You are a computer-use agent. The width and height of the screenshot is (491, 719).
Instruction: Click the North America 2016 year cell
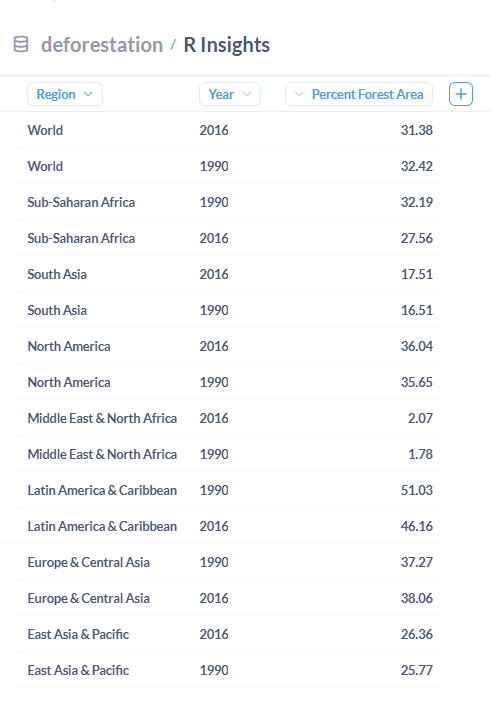coord(231,346)
